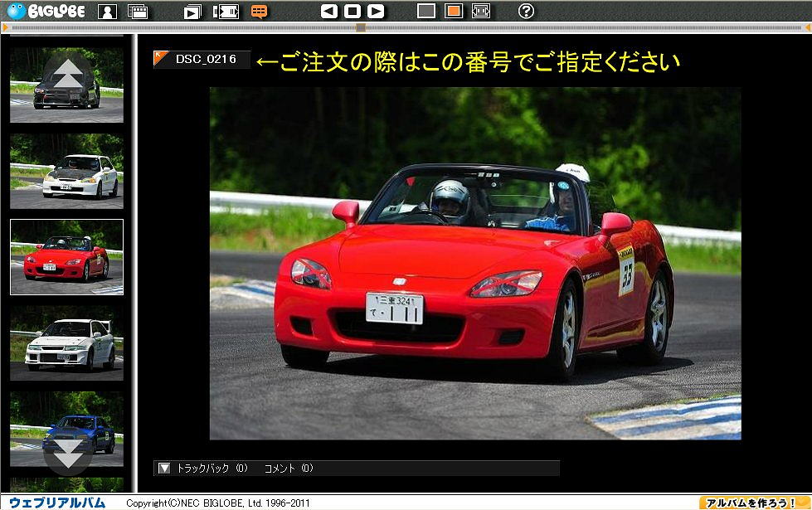Open the help question mark icon
The image size is (812, 510).
(526, 12)
